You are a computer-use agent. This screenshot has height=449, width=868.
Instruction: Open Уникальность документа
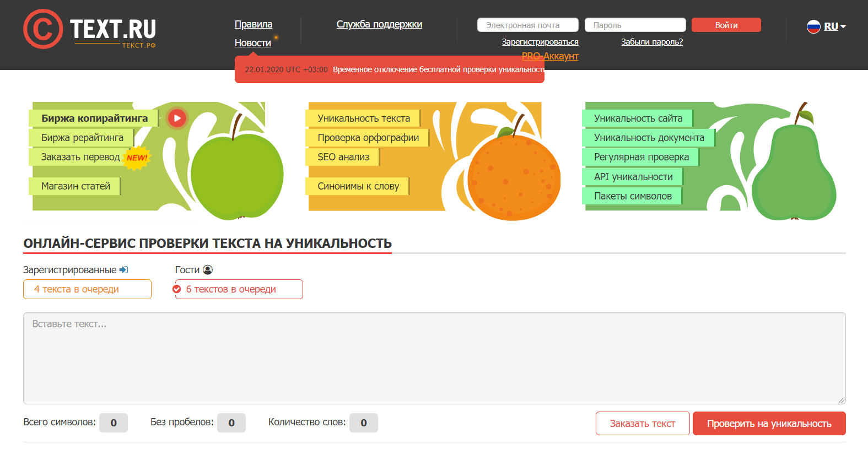pyautogui.click(x=649, y=138)
